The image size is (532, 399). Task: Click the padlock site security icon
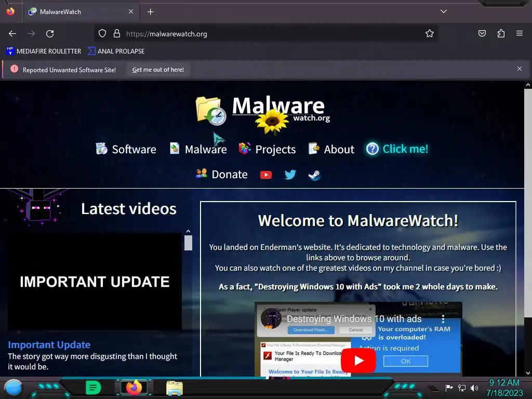tap(117, 34)
